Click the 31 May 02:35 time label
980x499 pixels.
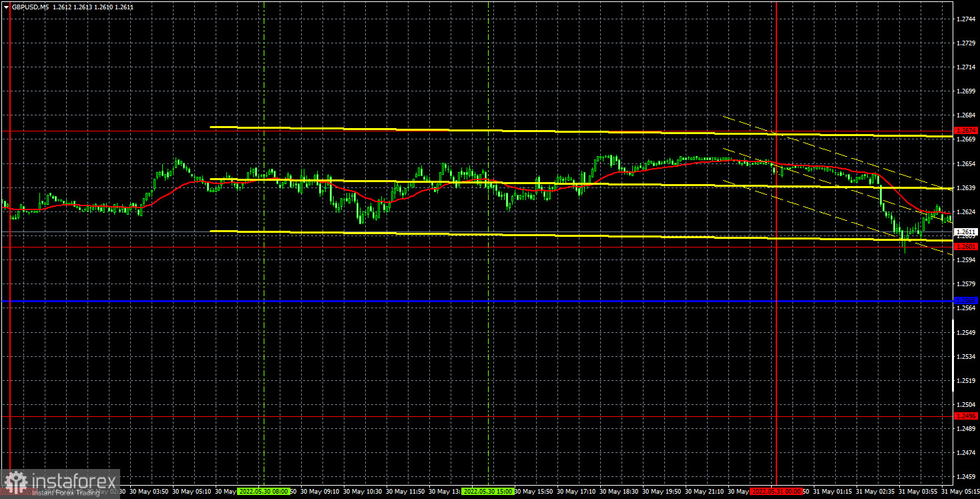(x=874, y=491)
